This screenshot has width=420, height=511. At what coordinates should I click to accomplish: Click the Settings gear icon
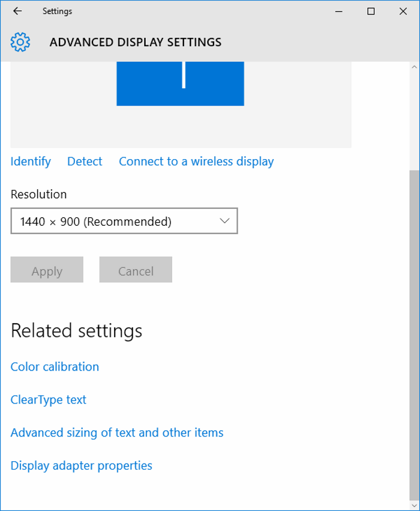pyautogui.click(x=20, y=42)
